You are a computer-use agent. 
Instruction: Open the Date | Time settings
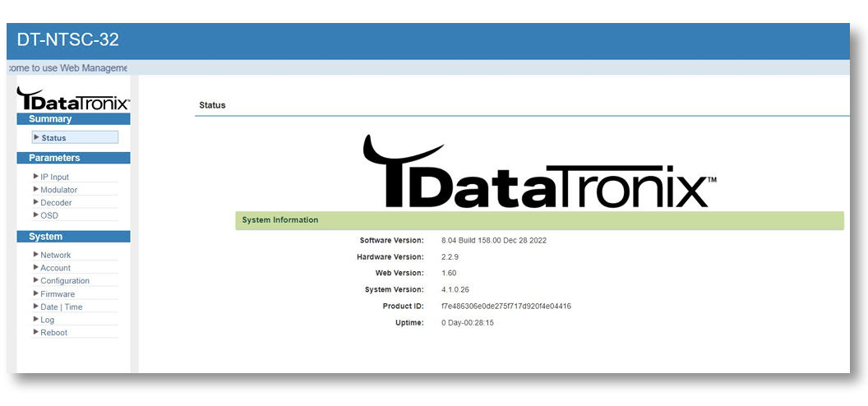tap(62, 307)
